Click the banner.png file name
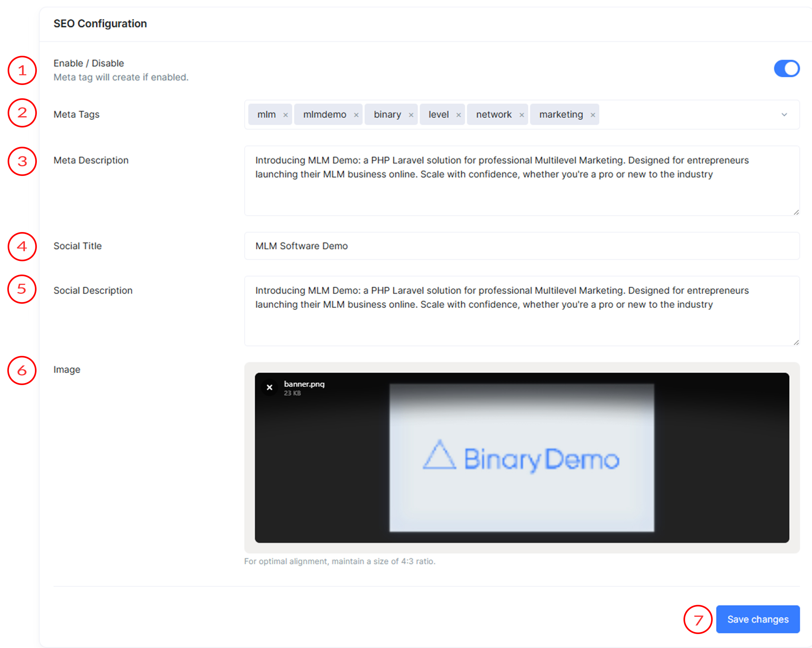Viewport: 812px width, 648px height. click(304, 384)
